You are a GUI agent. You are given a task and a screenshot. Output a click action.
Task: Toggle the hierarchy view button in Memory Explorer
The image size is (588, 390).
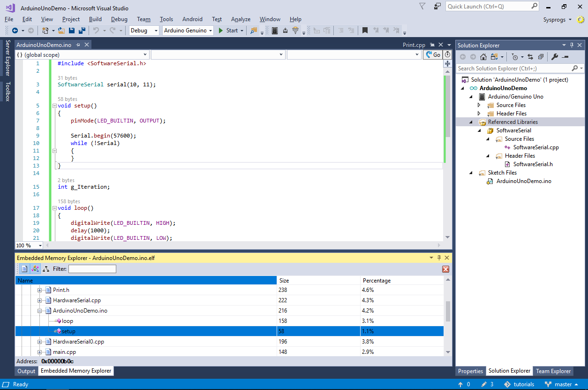pos(46,269)
